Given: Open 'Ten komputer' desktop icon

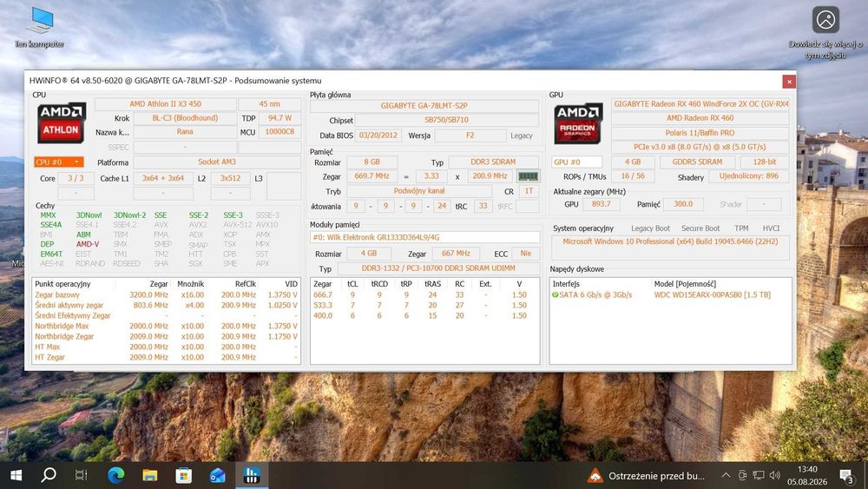Looking at the screenshot, I should click(x=40, y=27).
